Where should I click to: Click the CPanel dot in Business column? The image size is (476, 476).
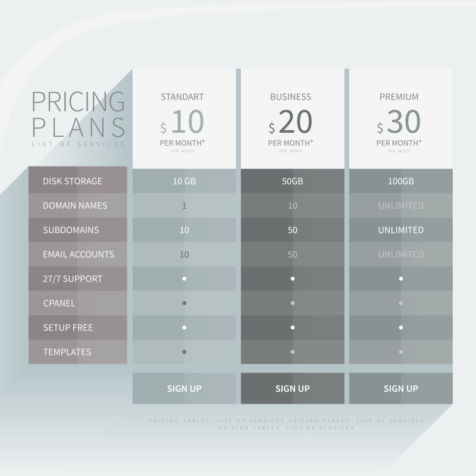[293, 303]
